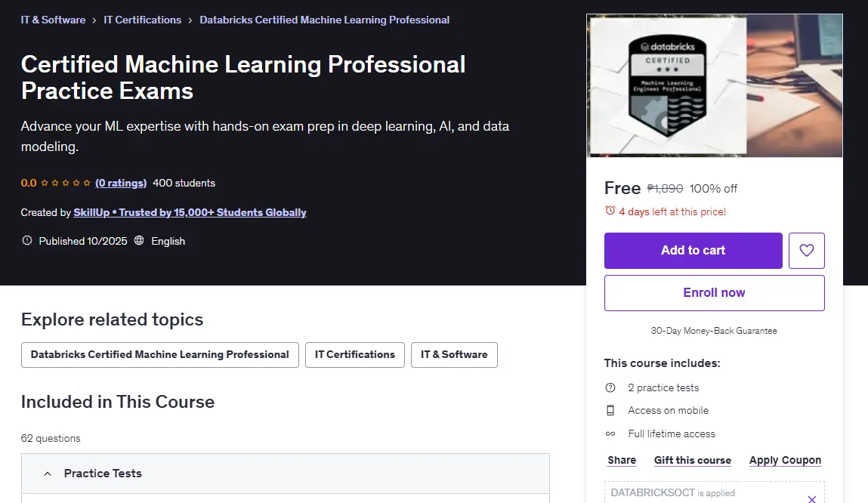Add the course to cart
The image size is (868, 503).
coord(693,251)
